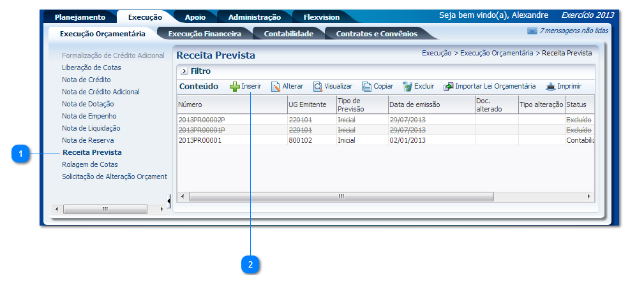Click the Alterar edit icon
Screen dimensions: 644x288
point(276,87)
